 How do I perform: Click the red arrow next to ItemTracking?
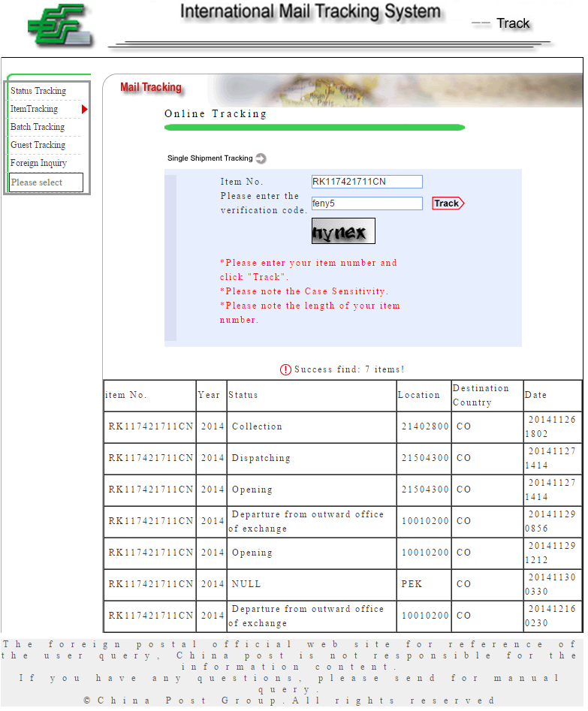click(x=85, y=110)
